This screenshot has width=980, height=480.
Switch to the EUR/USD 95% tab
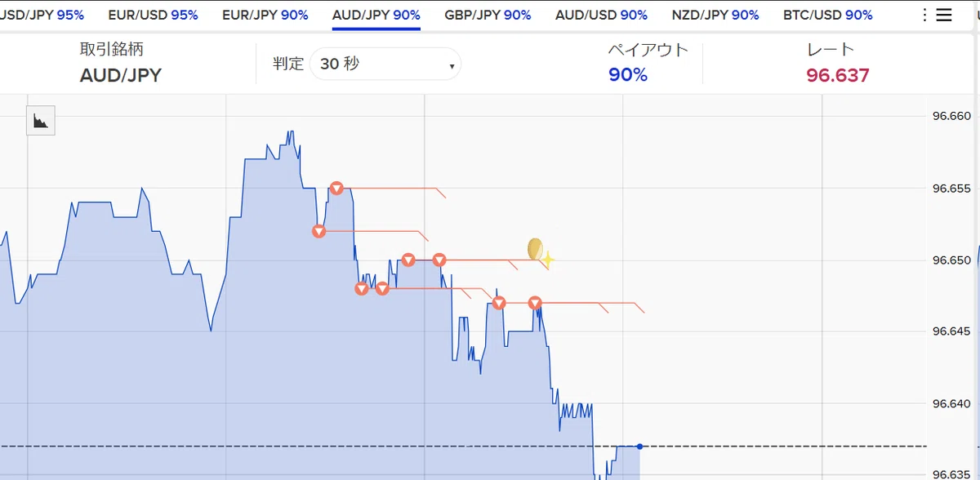(x=153, y=15)
